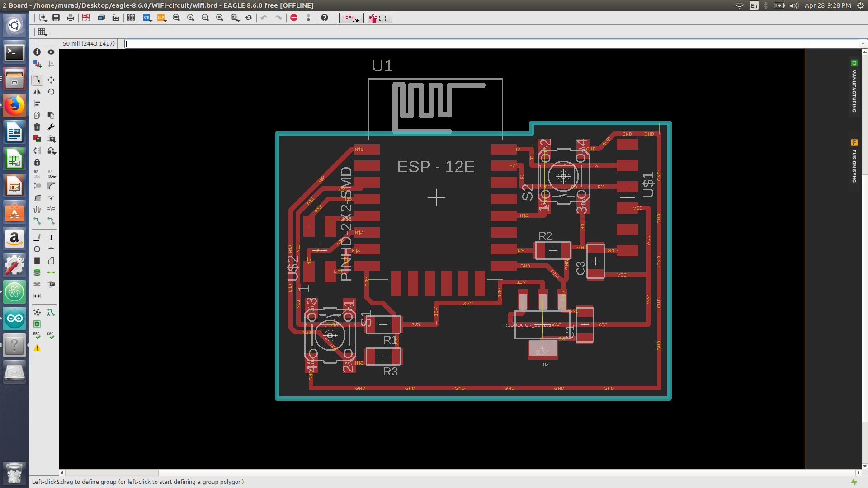Select the Move tool
This screenshot has height=488, width=868.
[x=51, y=80]
